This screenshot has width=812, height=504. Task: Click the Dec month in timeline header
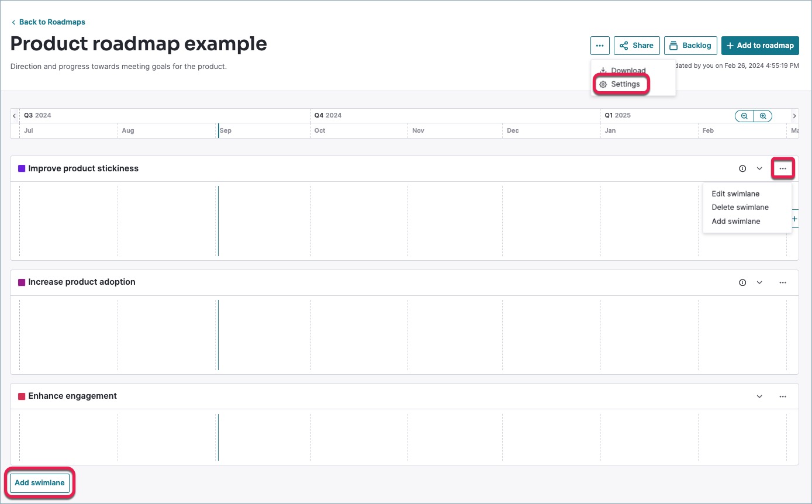tap(513, 130)
